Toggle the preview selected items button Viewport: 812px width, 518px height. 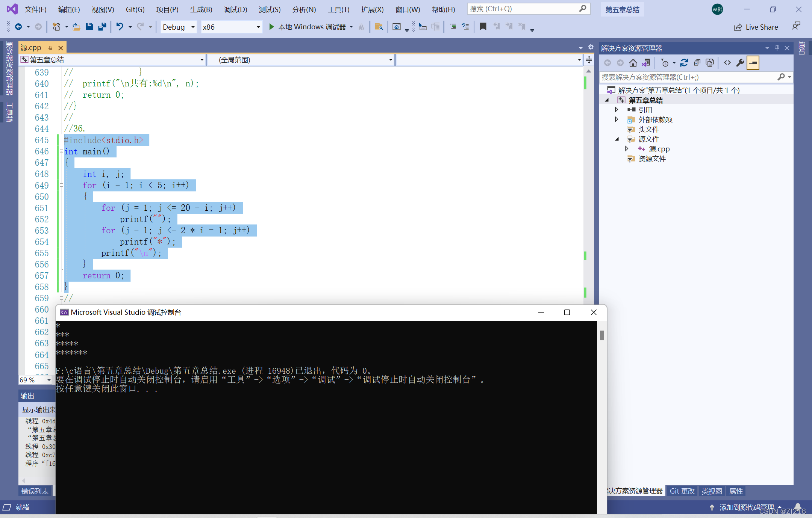[753, 63]
